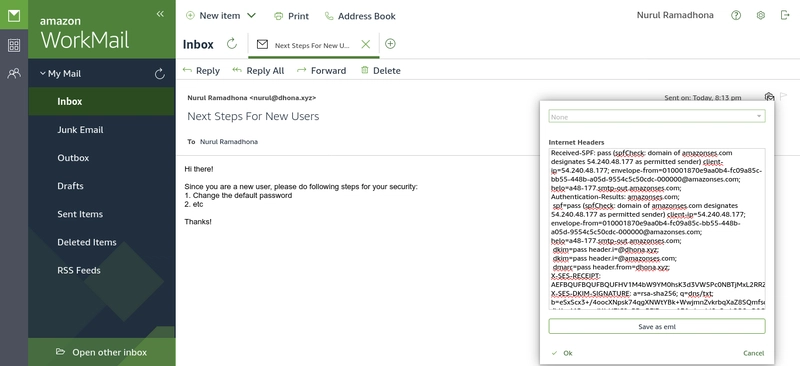Print the current message

pos(291,16)
